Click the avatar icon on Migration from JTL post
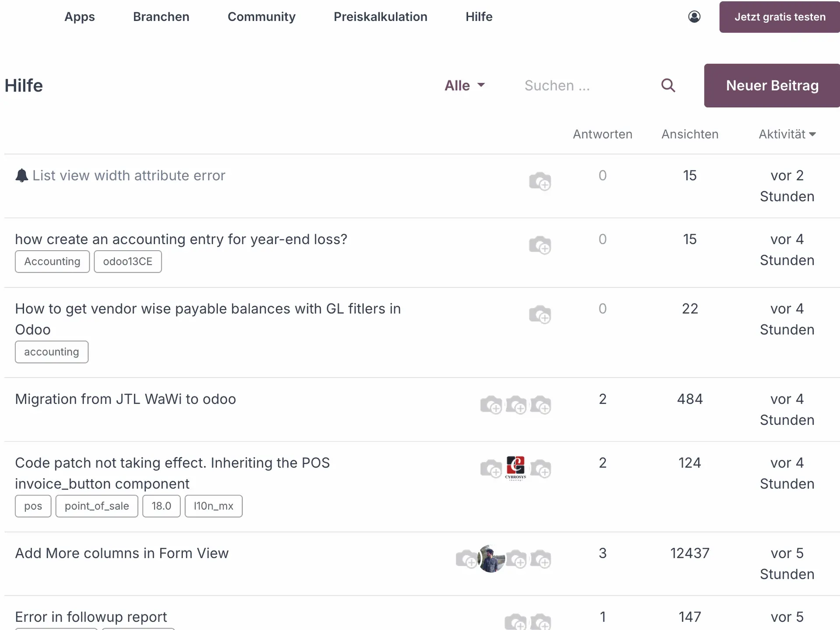The image size is (840, 630). (x=492, y=404)
